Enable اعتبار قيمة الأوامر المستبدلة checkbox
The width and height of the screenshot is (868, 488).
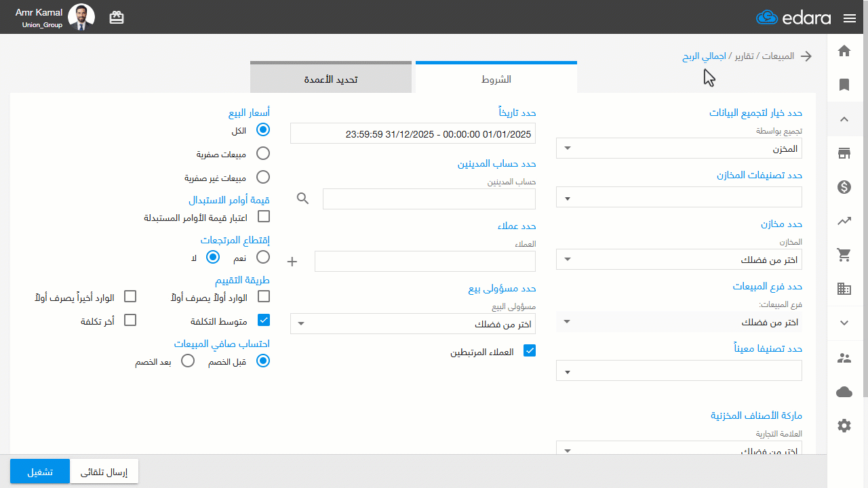tap(264, 217)
